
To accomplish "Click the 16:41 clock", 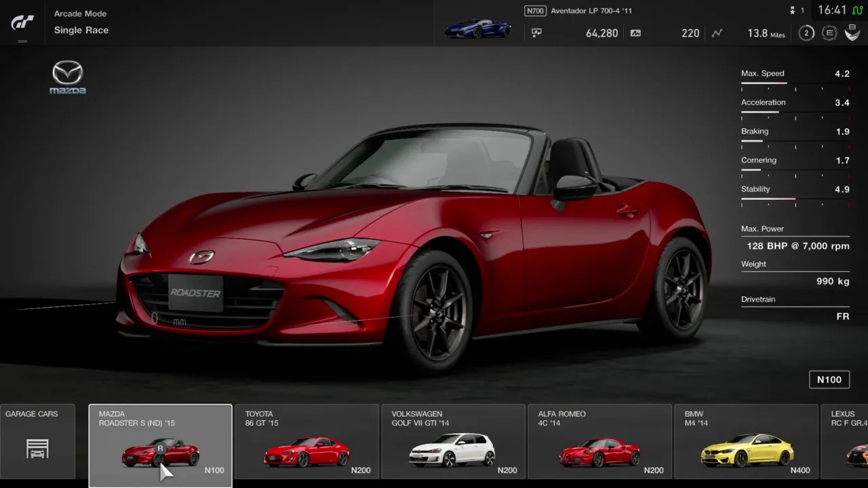I will [x=832, y=10].
